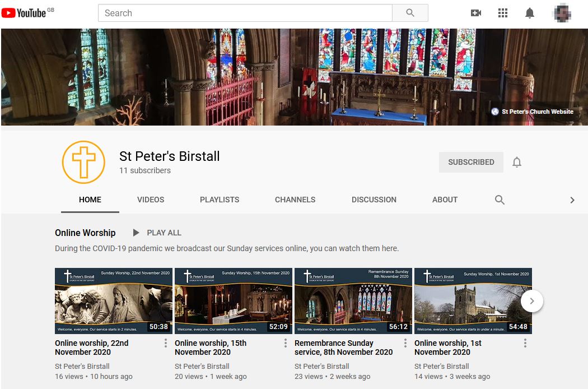
Task: Click the 56:12 duration badge
Action: 398,327
